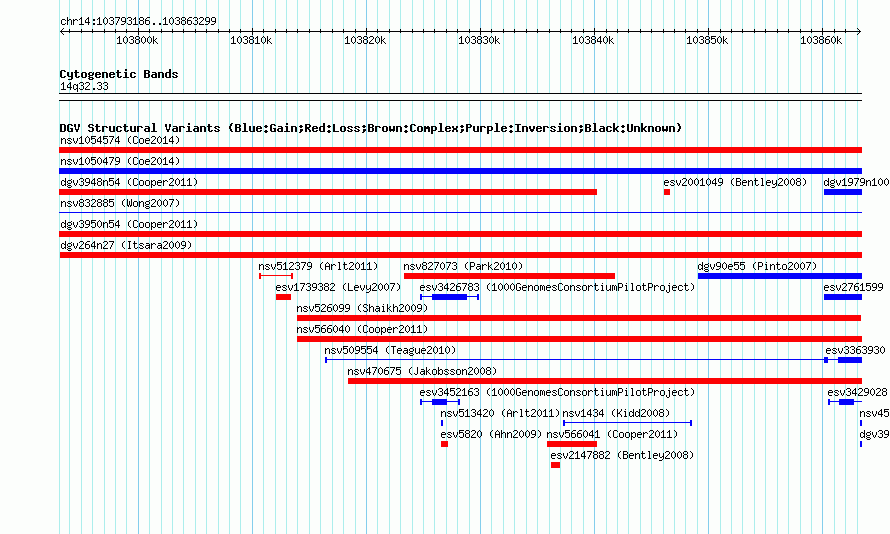Click the nsv513420 (Arlt2011) label

(x=501, y=413)
